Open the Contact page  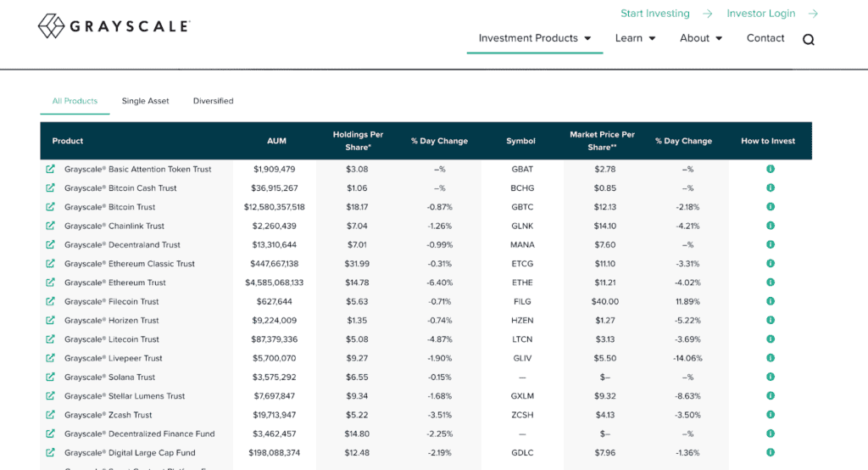tap(765, 38)
